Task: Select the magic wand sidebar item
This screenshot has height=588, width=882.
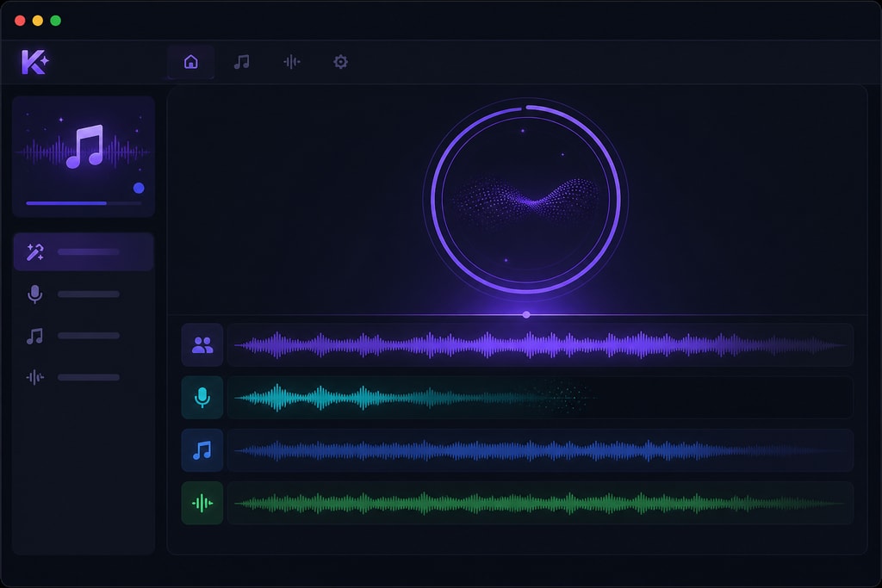Action: [x=84, y=252]
